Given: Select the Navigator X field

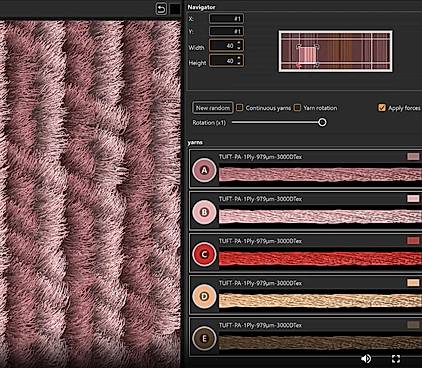Looking at the screenshot, I should tap(226, 19).
